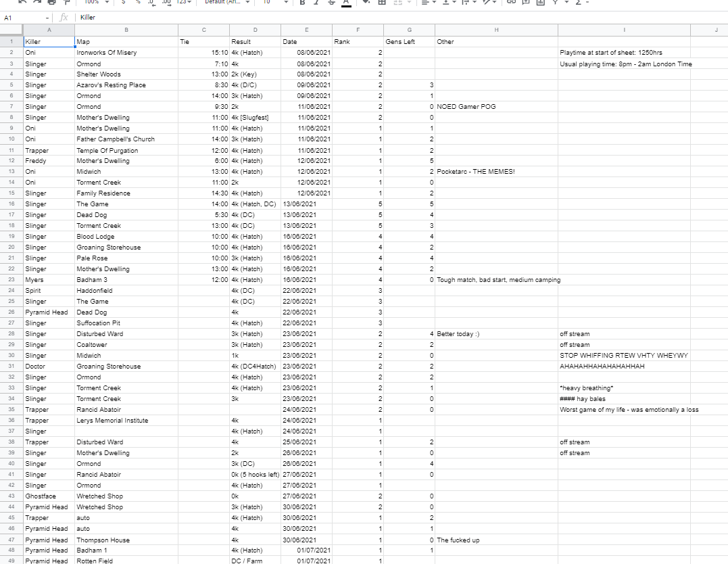The height and width of the screenshot is (564, 728).
Task: Select row 13 header
Action: [11, 171]
